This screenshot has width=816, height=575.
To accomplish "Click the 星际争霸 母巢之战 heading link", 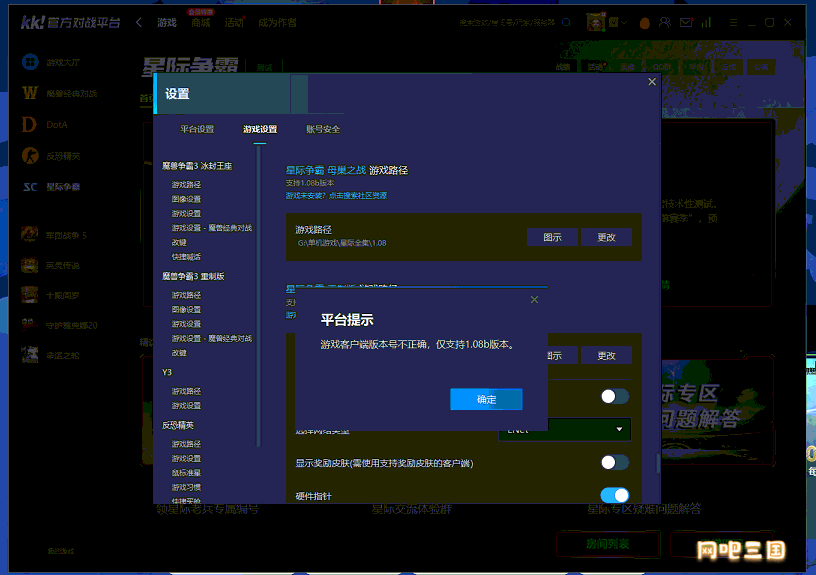I will 326,170.
